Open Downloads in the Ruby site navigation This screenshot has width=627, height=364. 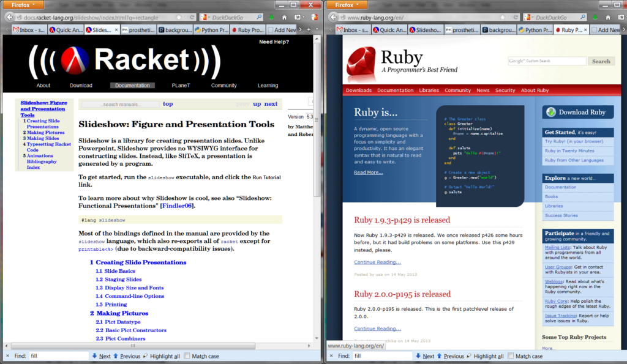pyautogui.click(x=359, y=91)
